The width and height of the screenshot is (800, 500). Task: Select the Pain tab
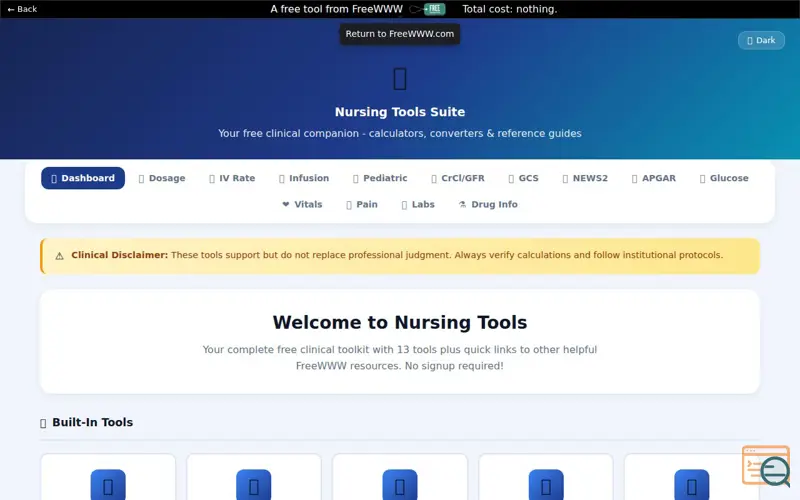(x=362, y=204)
